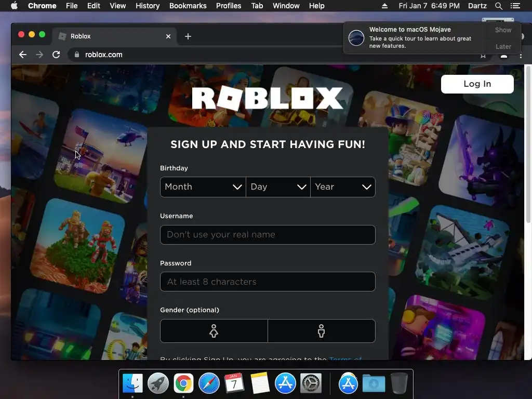
Task: Click Show on Mojave notification
Action: (503, 30)
